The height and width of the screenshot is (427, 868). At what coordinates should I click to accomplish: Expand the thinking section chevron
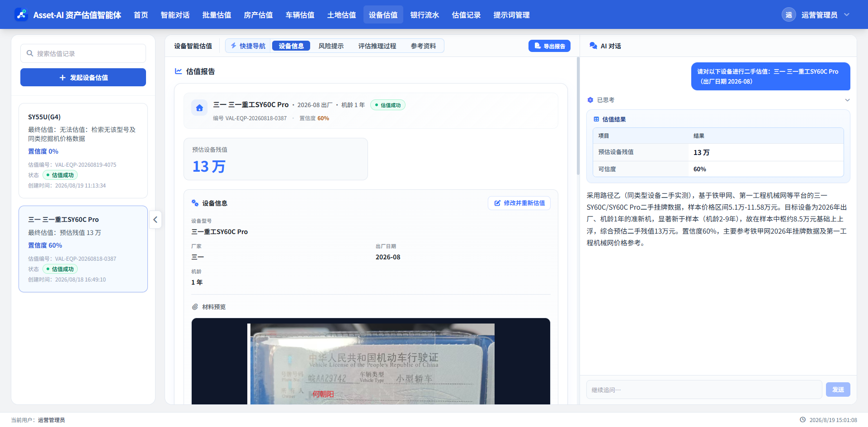click(847, 100)
